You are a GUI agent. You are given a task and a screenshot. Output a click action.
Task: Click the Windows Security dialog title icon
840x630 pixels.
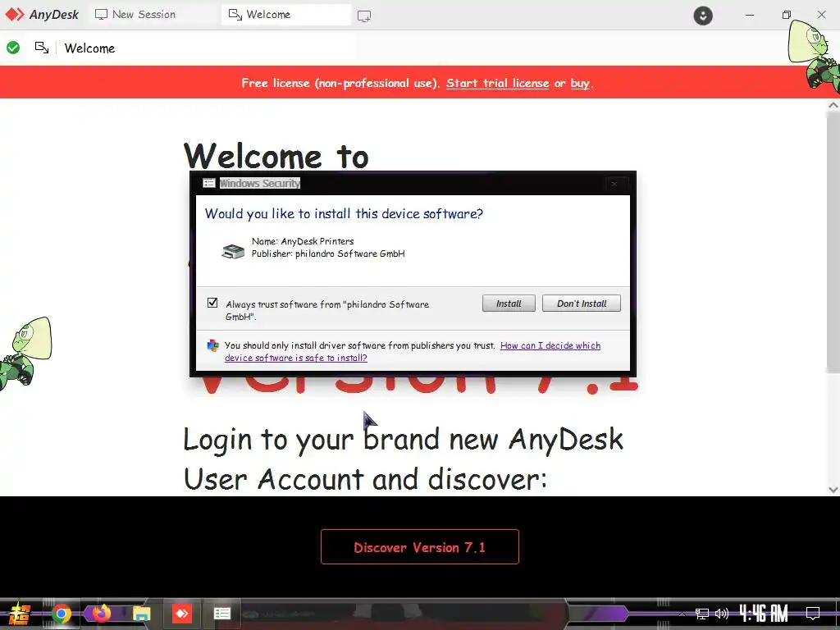[209, 183]
